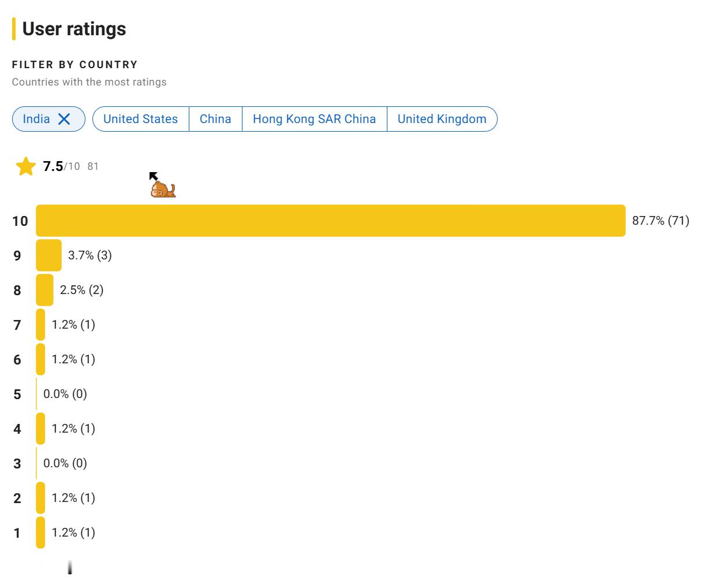Image resolution: width=713 pixels, height=588 pixels.
Task: Click the 9-star rating bar
Action: [x=48, y=255]
